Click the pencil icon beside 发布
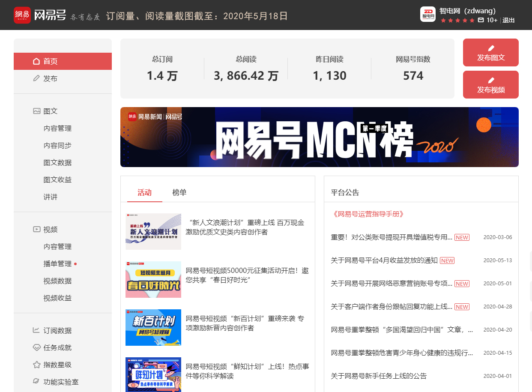This screenshot has height=392, width=532. pos(36,78)
